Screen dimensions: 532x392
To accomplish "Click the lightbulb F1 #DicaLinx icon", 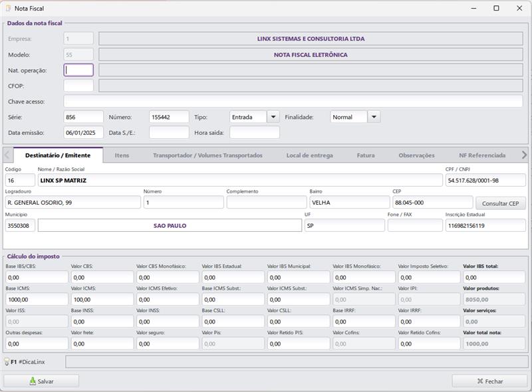I will (7, 362).
